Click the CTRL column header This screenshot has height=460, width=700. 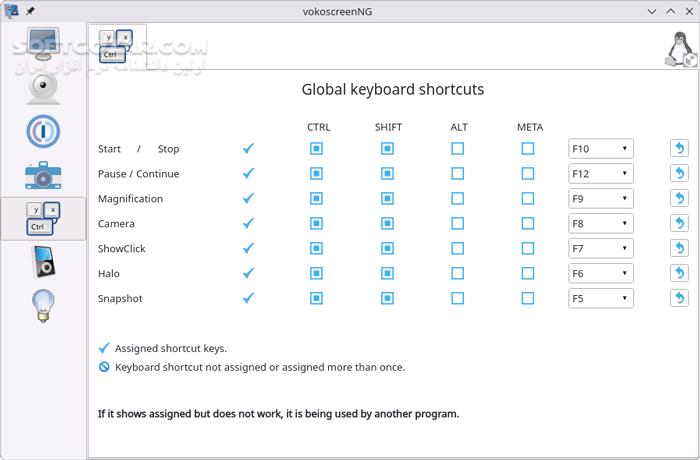tap(319, 127)
